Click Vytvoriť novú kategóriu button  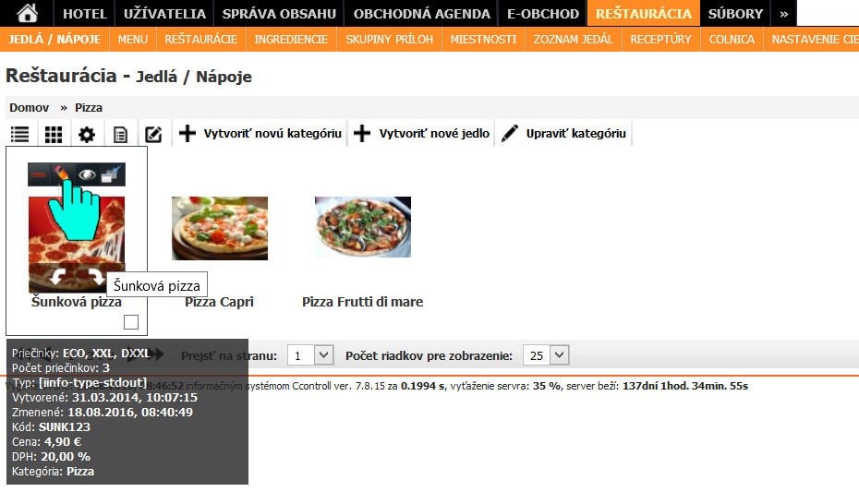click(x=260, y=134)
